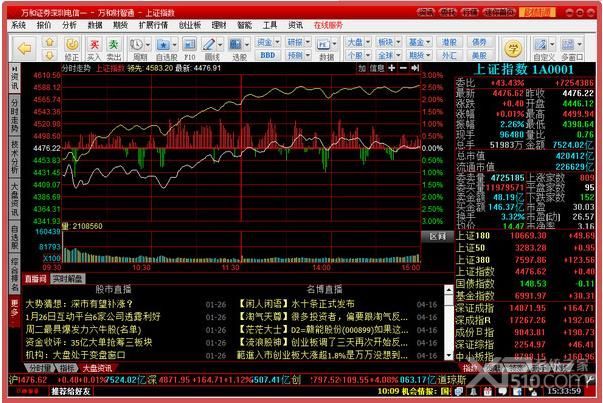Open the 期货 toolbar dropdown
This screenshot has height=403, width=603.
click(x=420, y=55)
